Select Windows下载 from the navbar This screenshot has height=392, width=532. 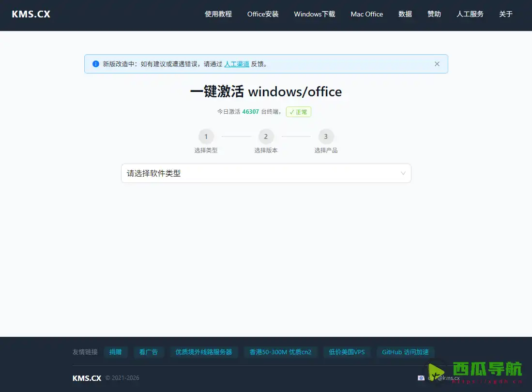click(x=315, y=14)
